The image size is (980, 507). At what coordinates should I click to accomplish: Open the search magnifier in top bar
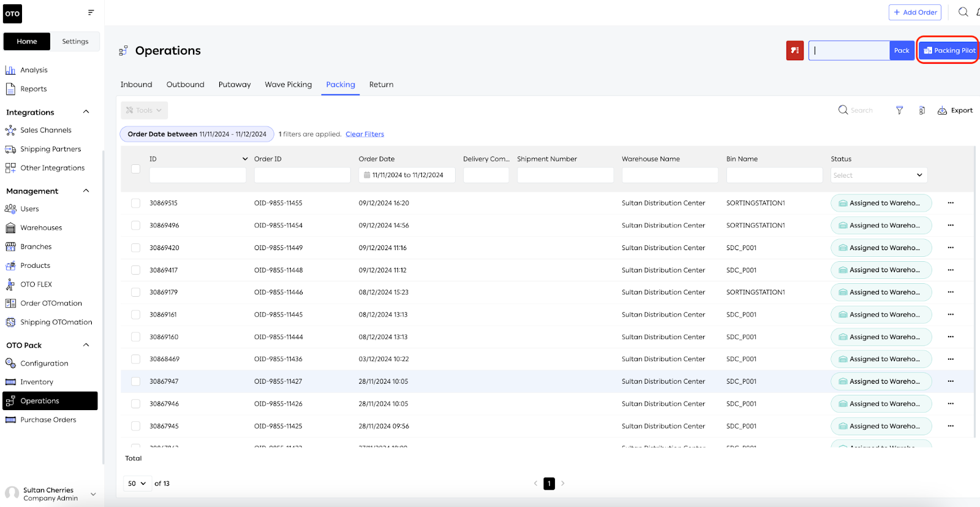click(963, 12)
